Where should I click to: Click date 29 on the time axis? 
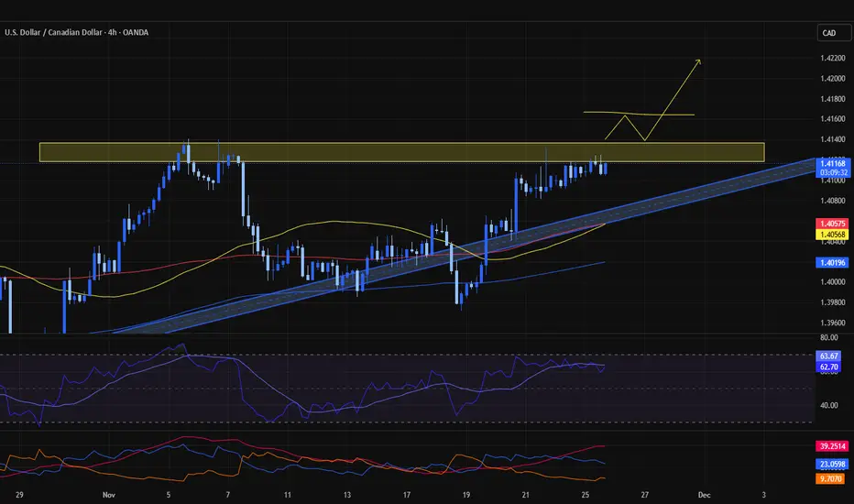click(x=19, y=495)
